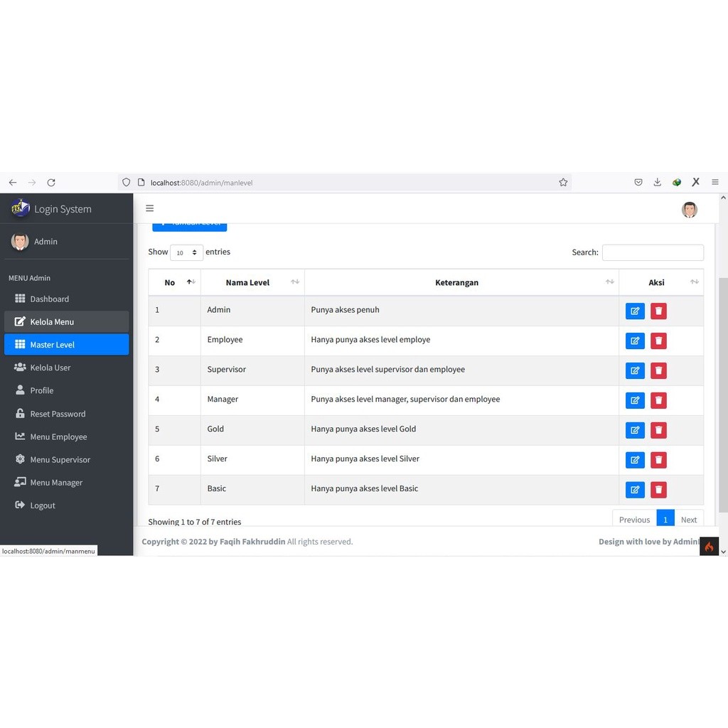Toggle the sidebar using the hamburger icon
Viewport: 728px width, 728px height.
[x=150, y=208]
